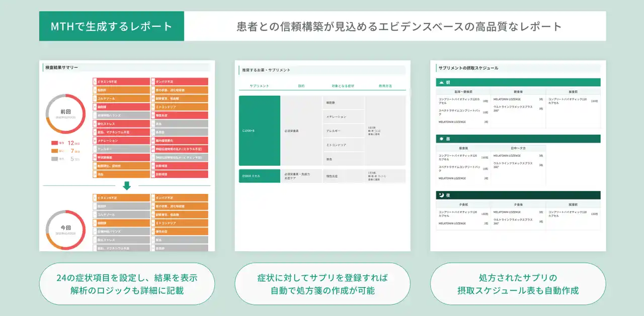Click the morning sunrise icon in schedule
Image resolution: width=644 pixels, height=316 pixels.
[x=441, y=82]
